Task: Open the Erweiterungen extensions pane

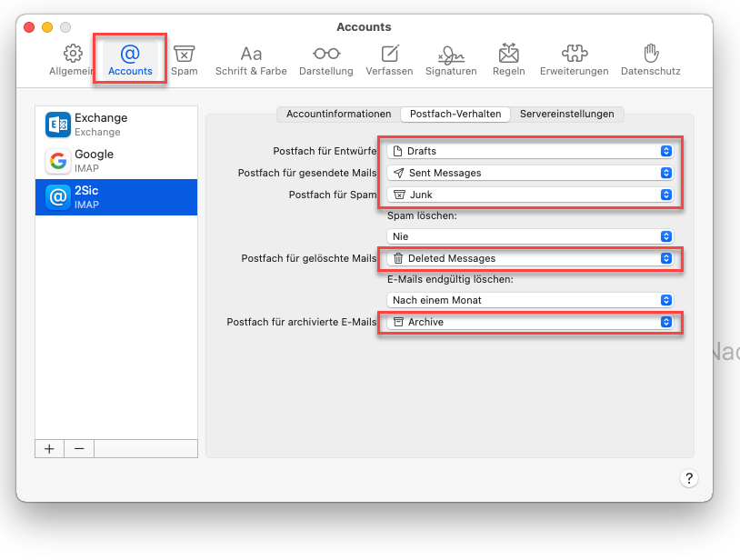Action: click(575, 60)
